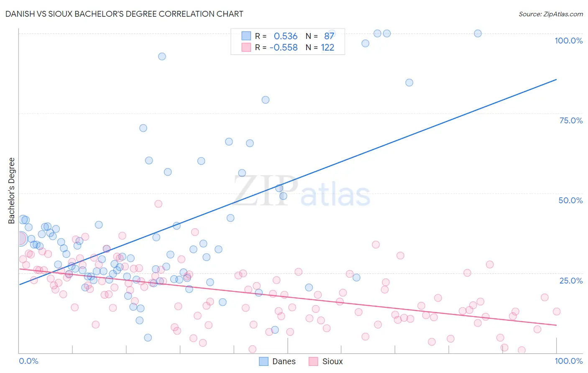
Task: Click the 100.0% x-axis label at bottom right
Action: (569, 361)
